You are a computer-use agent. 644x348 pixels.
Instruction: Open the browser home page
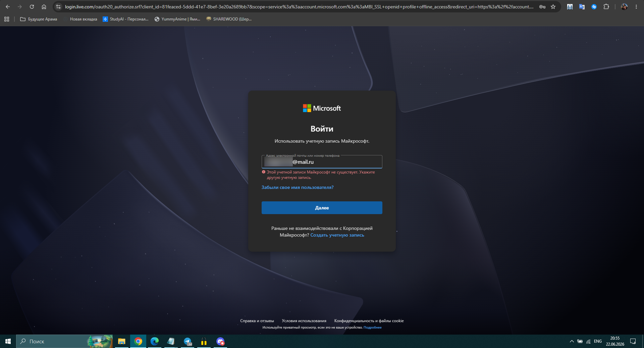click(x=44, y=7)
